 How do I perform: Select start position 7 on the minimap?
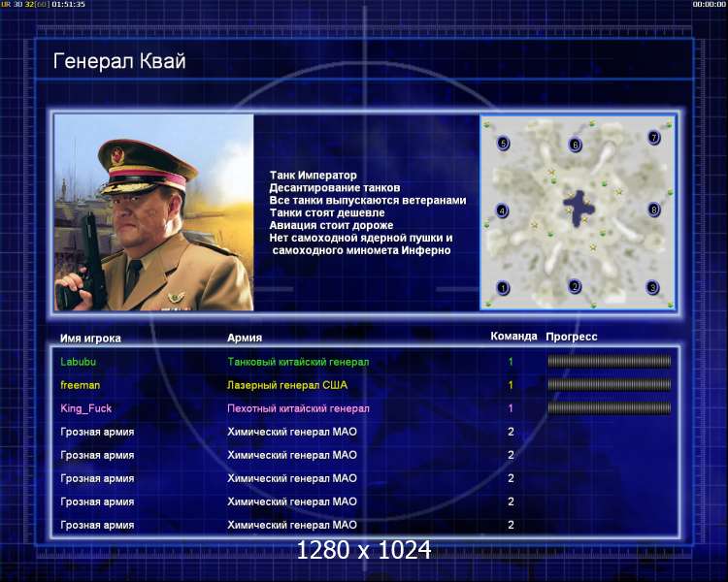654,138
